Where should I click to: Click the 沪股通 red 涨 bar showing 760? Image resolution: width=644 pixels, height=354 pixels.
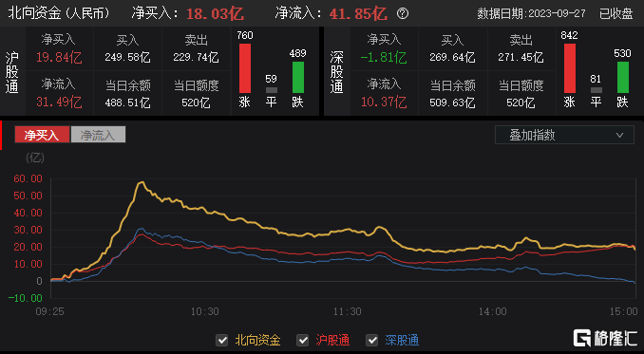pos(245,68)
